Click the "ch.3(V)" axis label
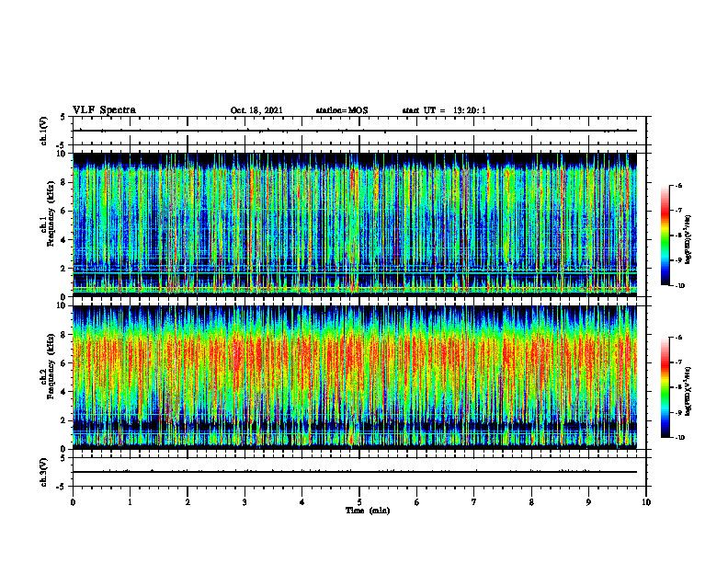728x563 pixels. [44, 472]
